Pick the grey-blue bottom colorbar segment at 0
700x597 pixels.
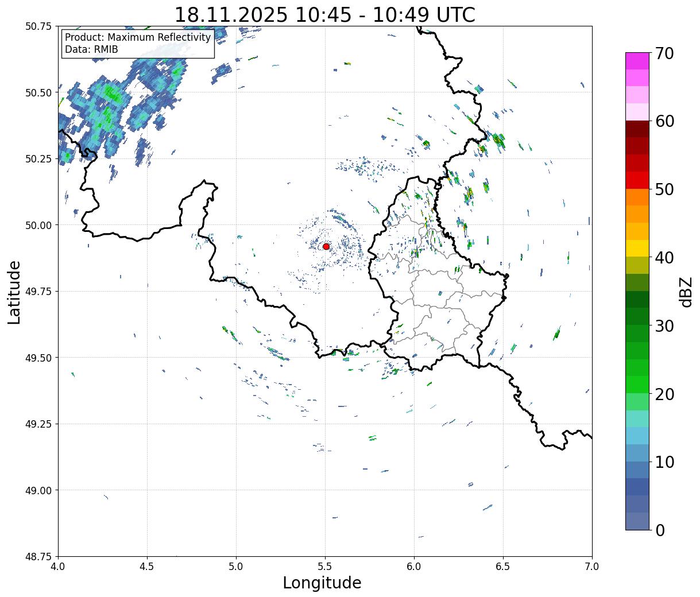click(637, 521)
